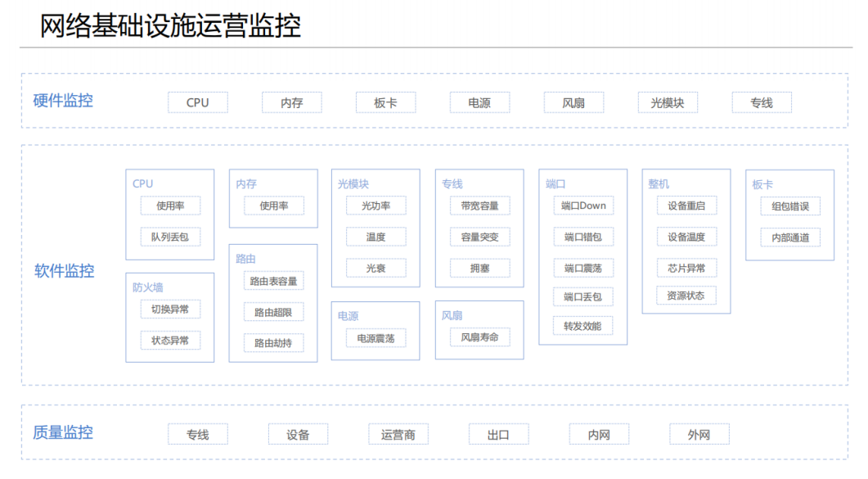Click the 带宽容量 box

click(x=480, y=206)
